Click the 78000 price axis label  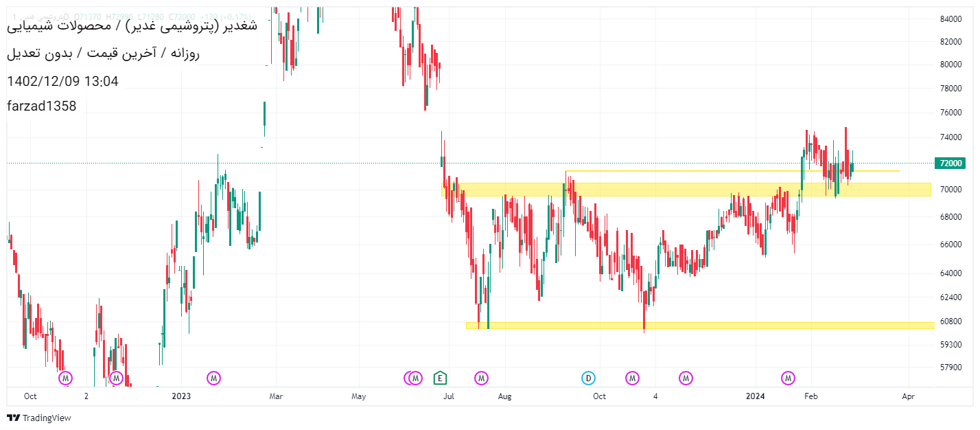[x=950, y=89]
